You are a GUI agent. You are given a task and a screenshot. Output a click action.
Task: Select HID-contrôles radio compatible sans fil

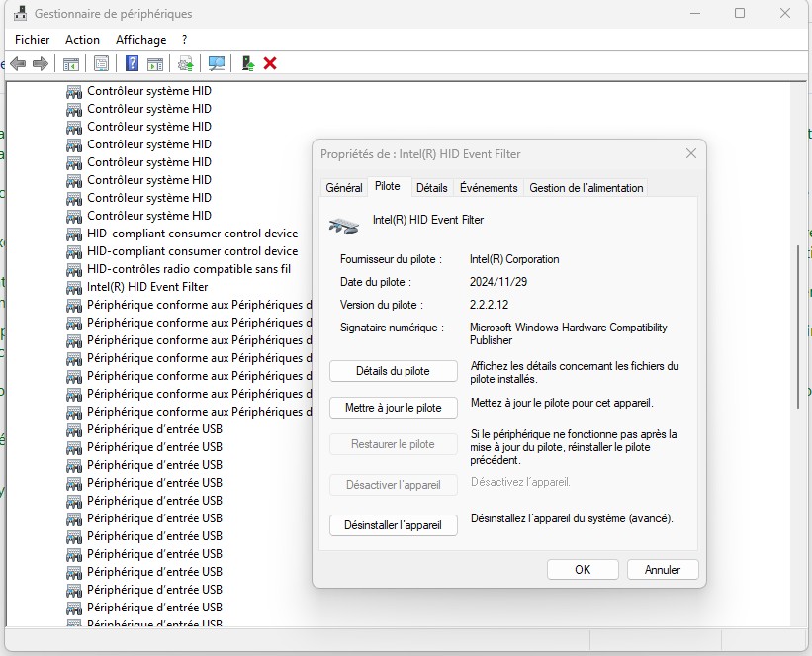(x=188, y=269)
